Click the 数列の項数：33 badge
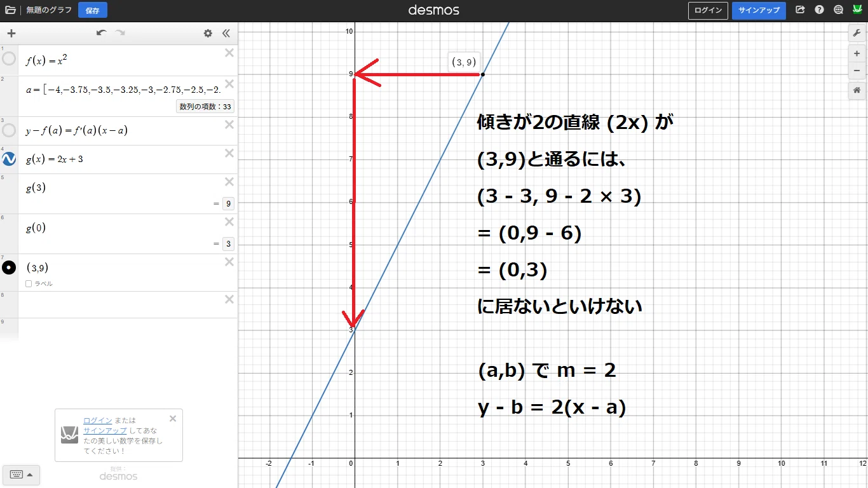This screenshot has height=488, width=868. tap(205, 107)
